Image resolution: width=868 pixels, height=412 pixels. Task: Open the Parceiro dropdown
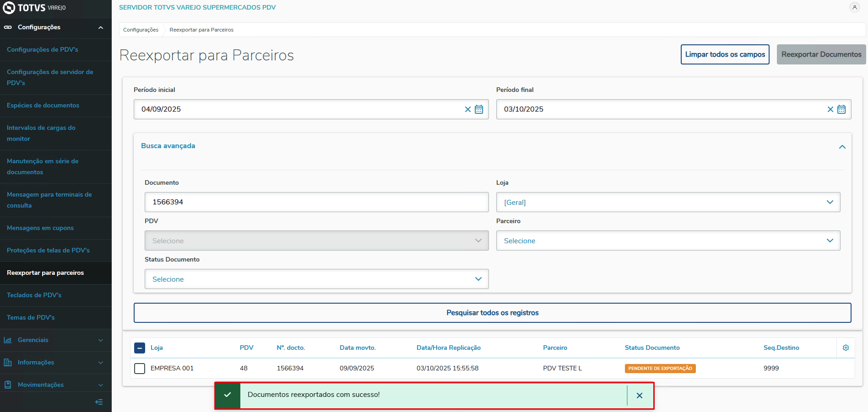(x=668, y=241)
